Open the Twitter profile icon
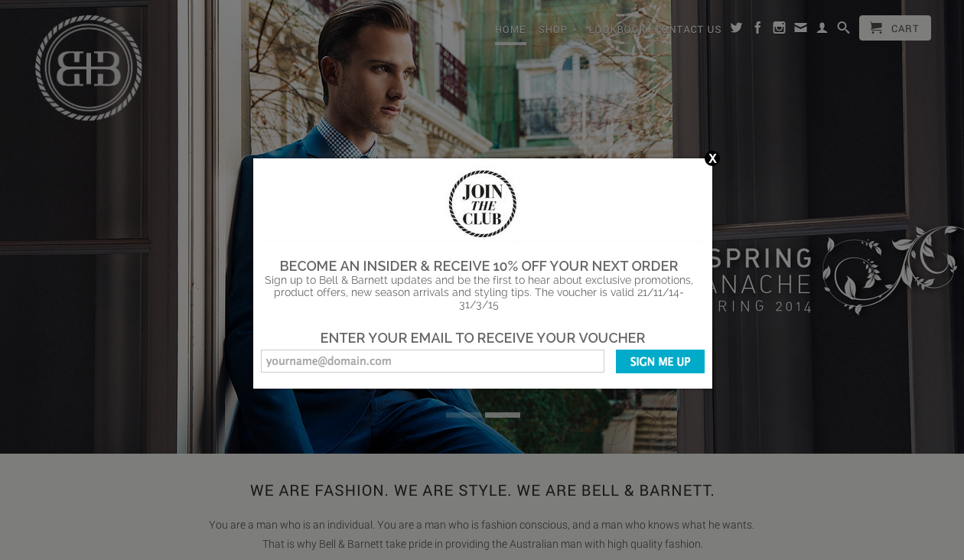964x560 pixels. (736, 28)
